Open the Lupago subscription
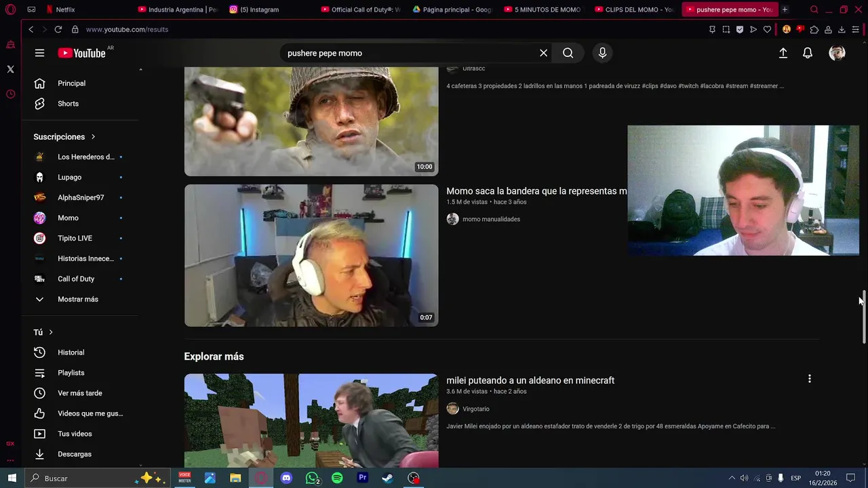Screen dimensions: 868x488 pyautogui.click(x=81, y=178)
